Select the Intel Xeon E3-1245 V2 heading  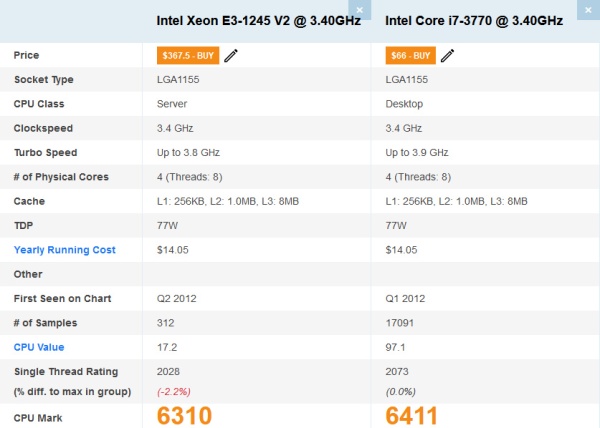pos(259,21)
